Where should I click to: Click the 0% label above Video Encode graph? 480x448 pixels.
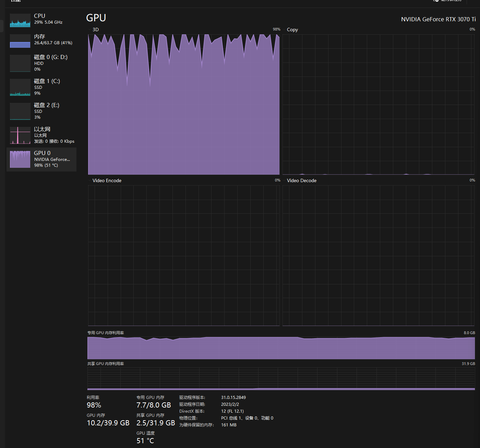coord(278,180)
